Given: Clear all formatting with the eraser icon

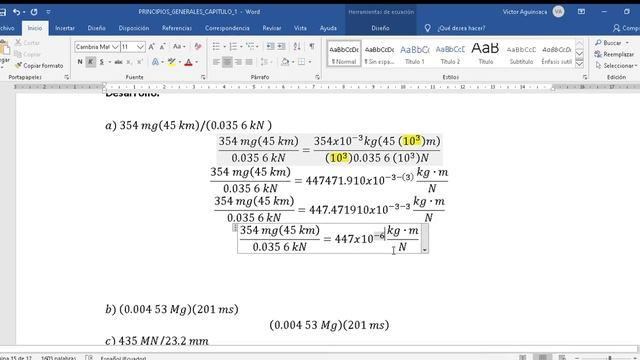Looking at the screenshot, I should pos(198,47).
